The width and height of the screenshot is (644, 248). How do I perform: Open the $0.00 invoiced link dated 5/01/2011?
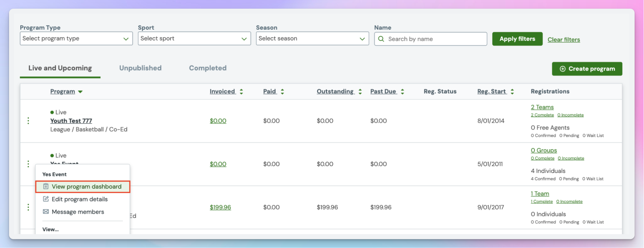pyautogui.click(x=218, y=164)
